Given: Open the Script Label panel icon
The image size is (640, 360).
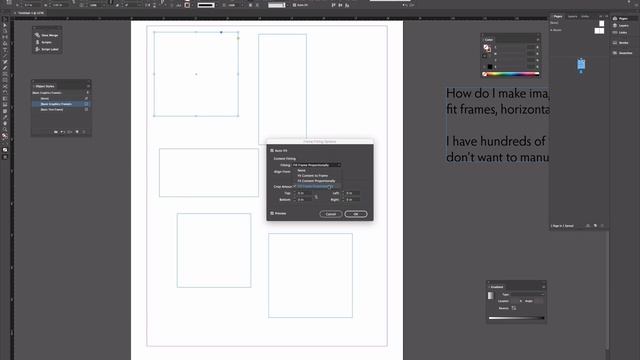Looking at the screenshot, I should (x=38, y=49).
